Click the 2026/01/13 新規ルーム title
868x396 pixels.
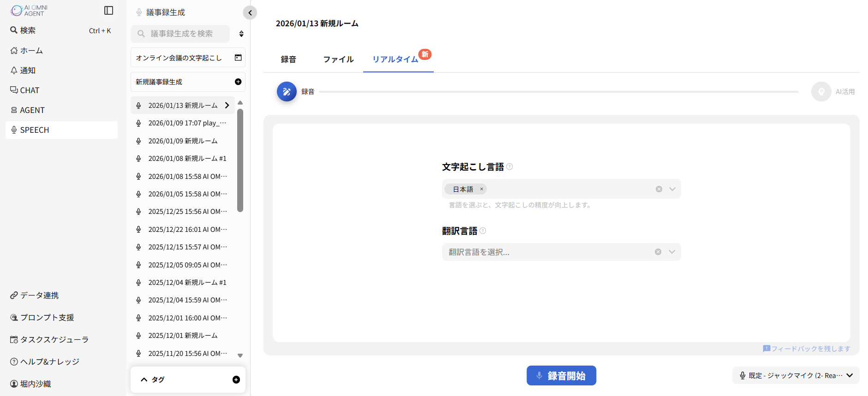317,23
